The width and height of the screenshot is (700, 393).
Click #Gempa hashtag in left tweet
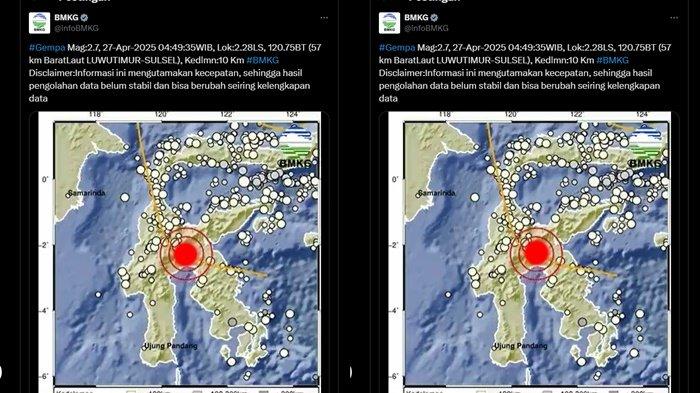47,47
